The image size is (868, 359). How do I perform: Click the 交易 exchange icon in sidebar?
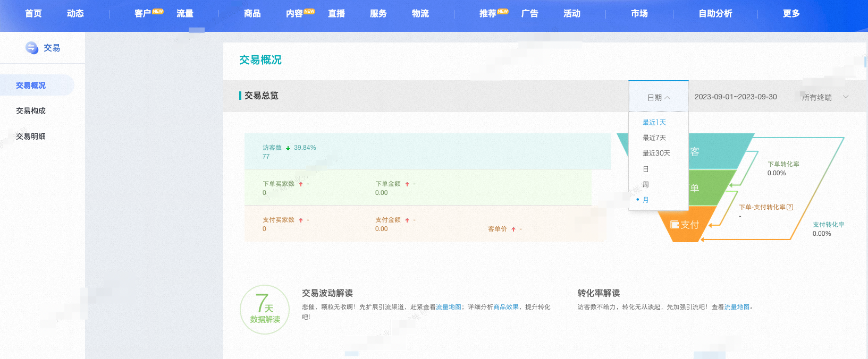coord(32,48)
